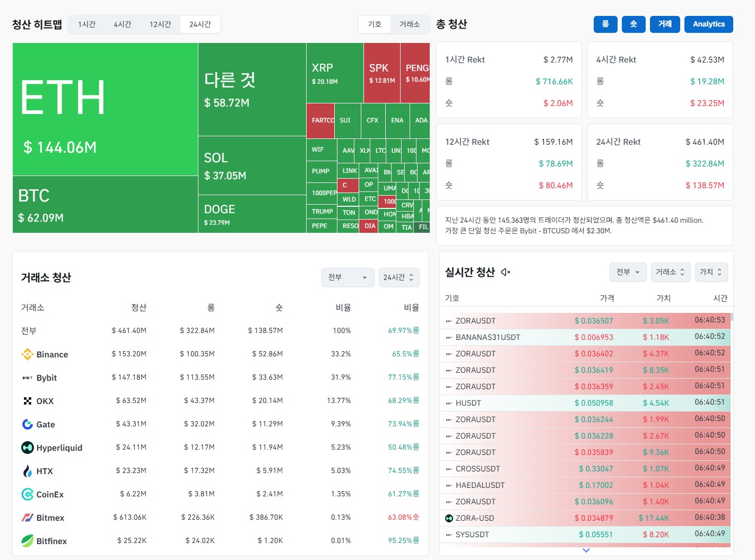Click the XRP heatmap tile

click(x=335, y=73)
